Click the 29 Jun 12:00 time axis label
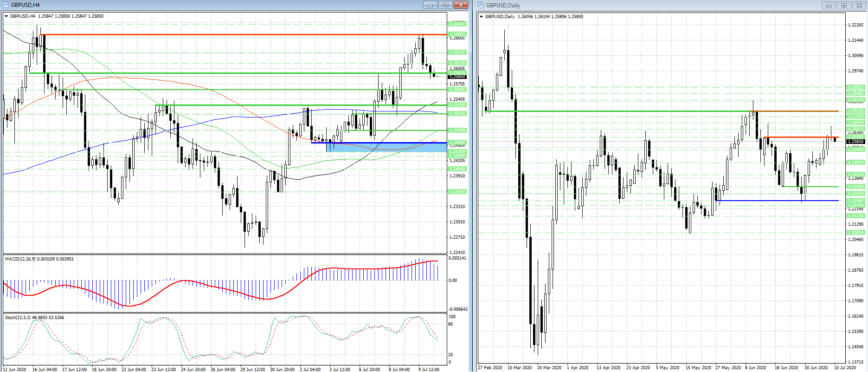The height and width of the screenshot is (372, 868). 252,369
